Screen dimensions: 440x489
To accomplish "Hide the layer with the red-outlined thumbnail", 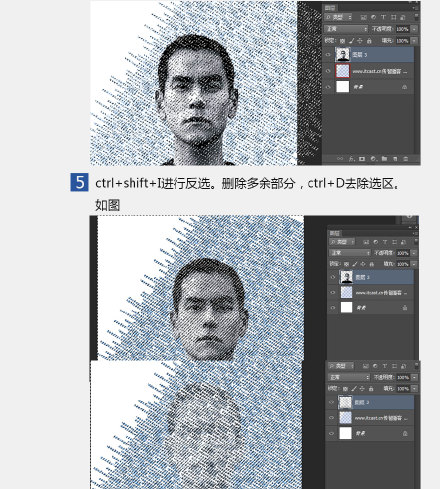I will [328, 71].
